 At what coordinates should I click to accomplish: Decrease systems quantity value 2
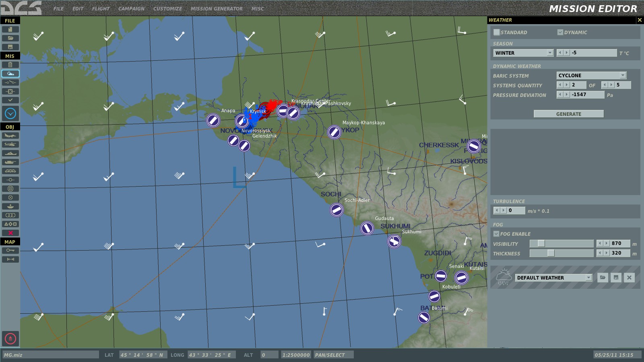click(x=560, y=85)
